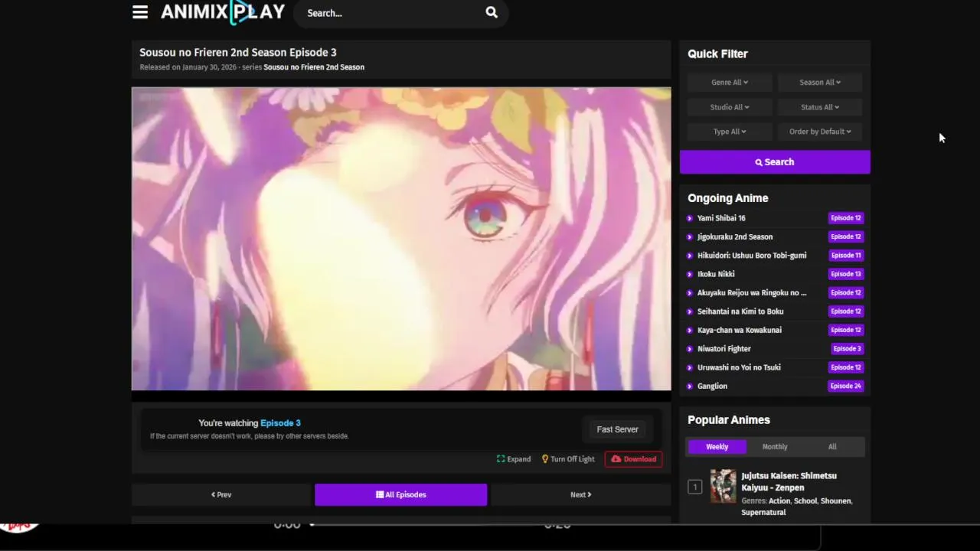
Task: Click the purple Quick Filter Search button
Action: pyautogui.click(x=775, y=162)
